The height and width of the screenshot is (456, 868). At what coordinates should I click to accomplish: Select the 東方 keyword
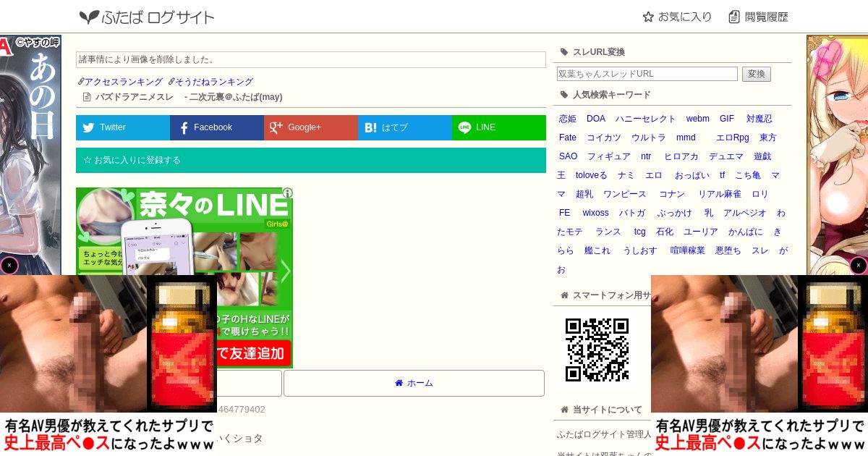coord(768,138)
